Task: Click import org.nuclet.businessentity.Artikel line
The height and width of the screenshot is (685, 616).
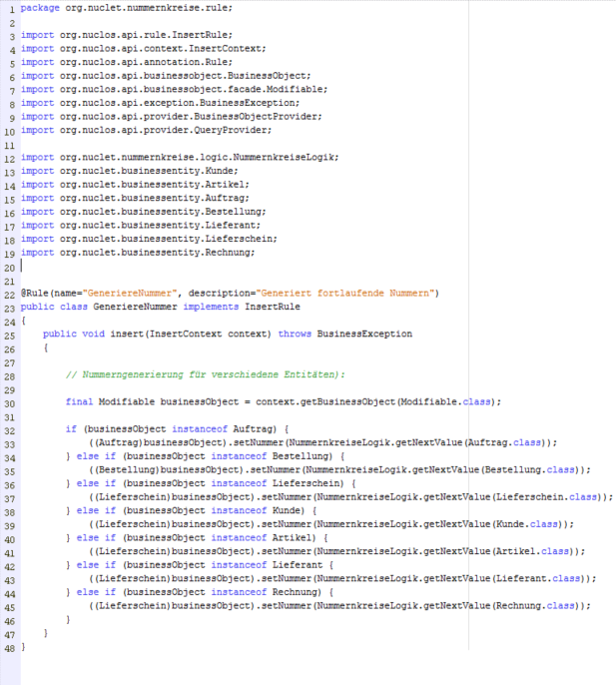Action: pyautogui.click(x=135, y=184)
